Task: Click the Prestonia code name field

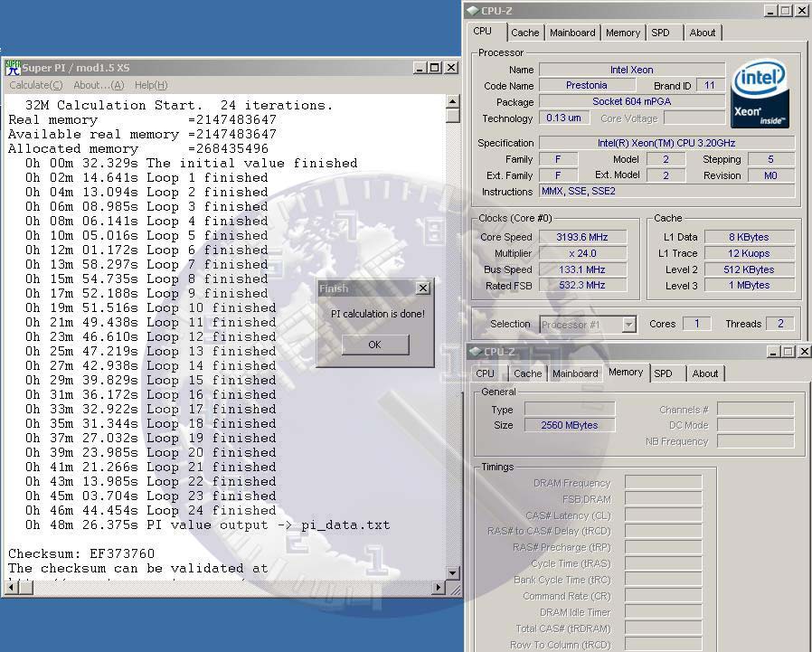Action: coord(586,85)
